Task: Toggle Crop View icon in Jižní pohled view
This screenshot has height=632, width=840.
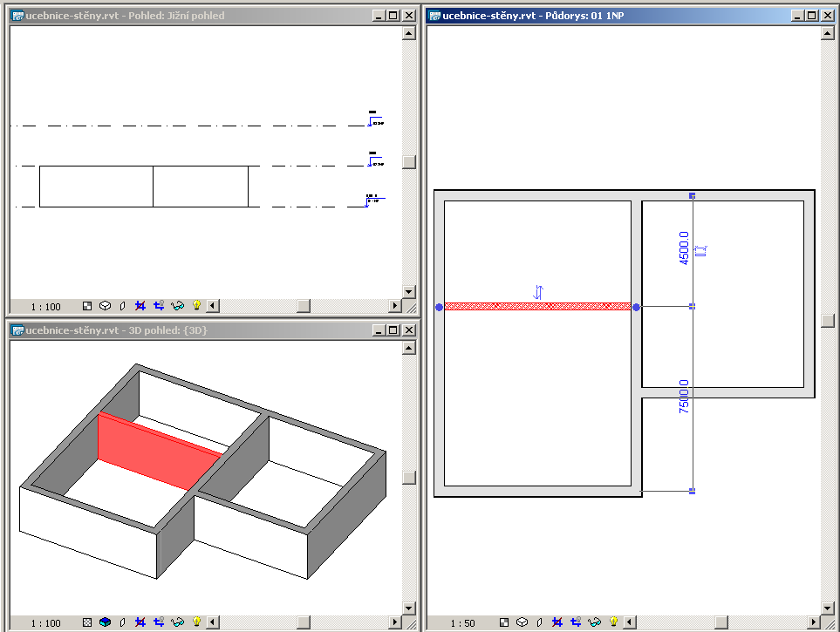Action: pos(140,306)
